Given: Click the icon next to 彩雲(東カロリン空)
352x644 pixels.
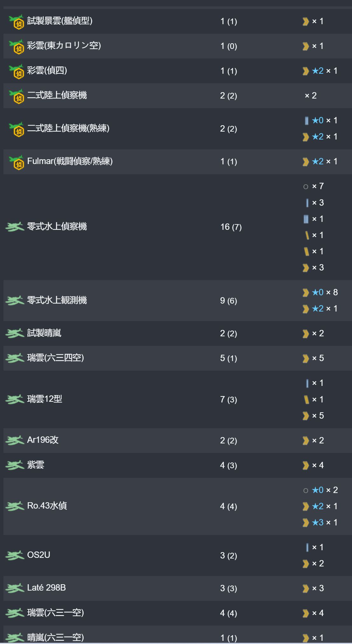Looking at the screenshot, I should click(16, 46).
